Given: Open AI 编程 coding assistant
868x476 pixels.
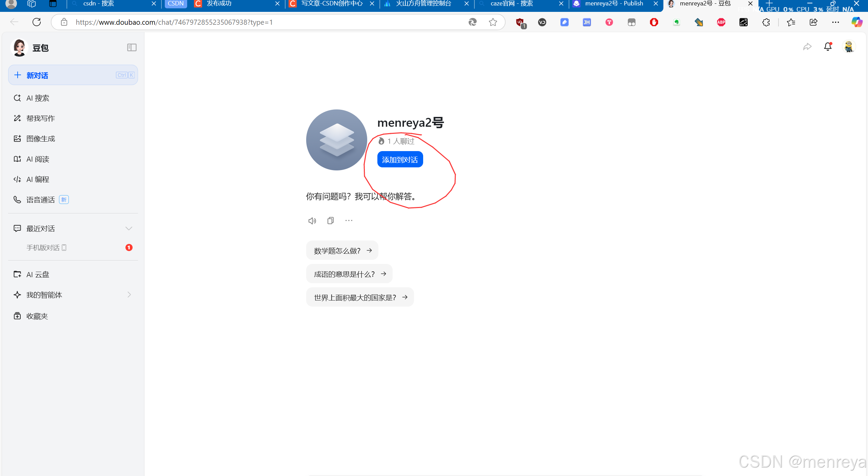Looking at the screenshot, I should (x=38, y=180).
